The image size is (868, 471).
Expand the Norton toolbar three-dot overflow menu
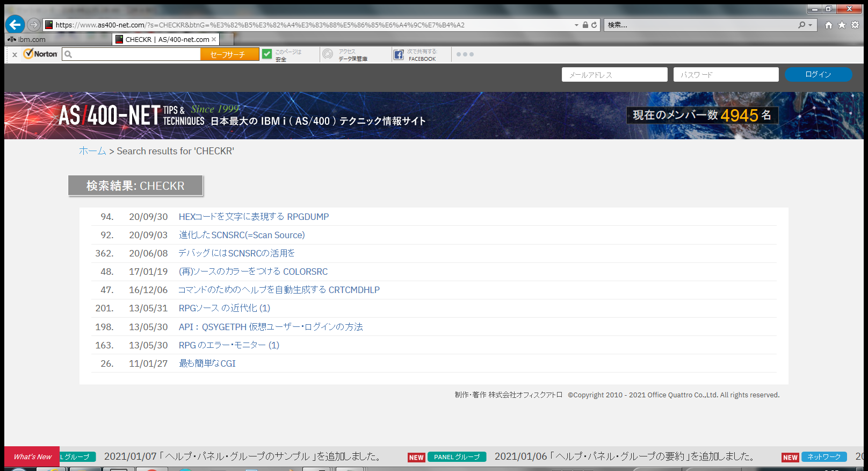point(465,54)
